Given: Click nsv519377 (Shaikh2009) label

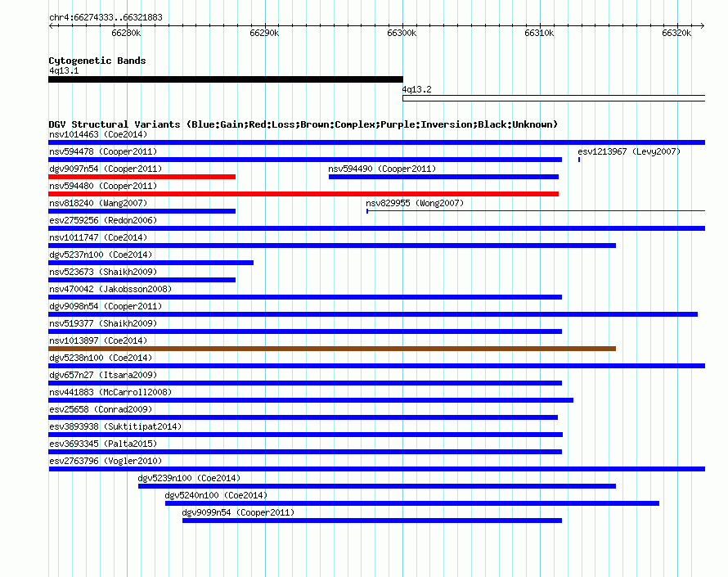Looking at the screenshot, I should tap(103, 324).
